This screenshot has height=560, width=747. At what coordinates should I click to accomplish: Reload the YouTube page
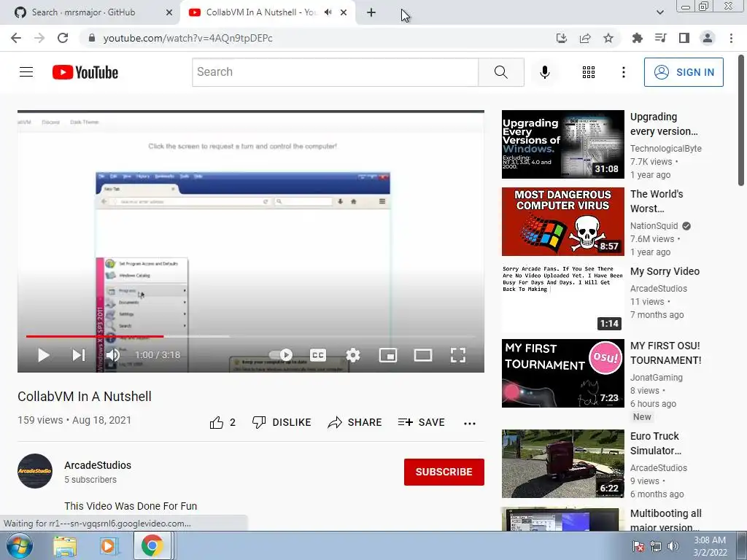tap(63, 38)
